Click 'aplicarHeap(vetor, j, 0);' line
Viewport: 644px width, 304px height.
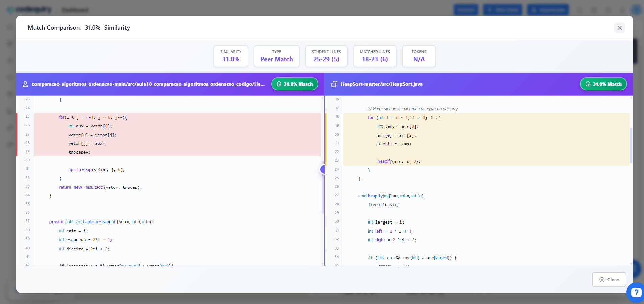(x=97, y=170)
